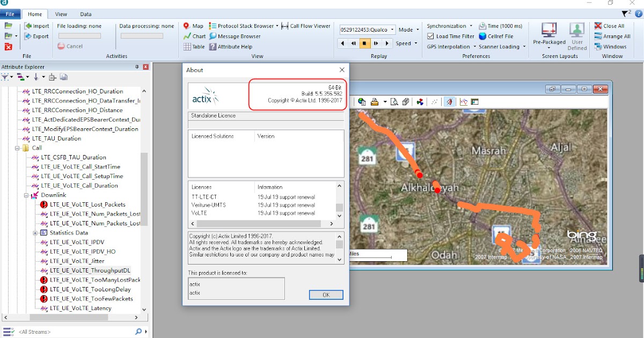The image size is (644, 338).
Task: Click the line-chart icon in the map toolbar
Action: (464, 102)
